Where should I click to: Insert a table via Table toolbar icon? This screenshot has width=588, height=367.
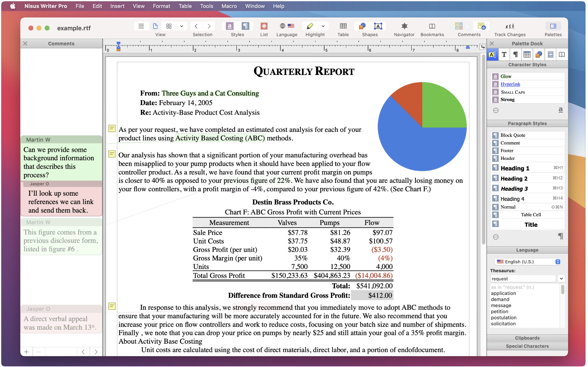(343, 26)
